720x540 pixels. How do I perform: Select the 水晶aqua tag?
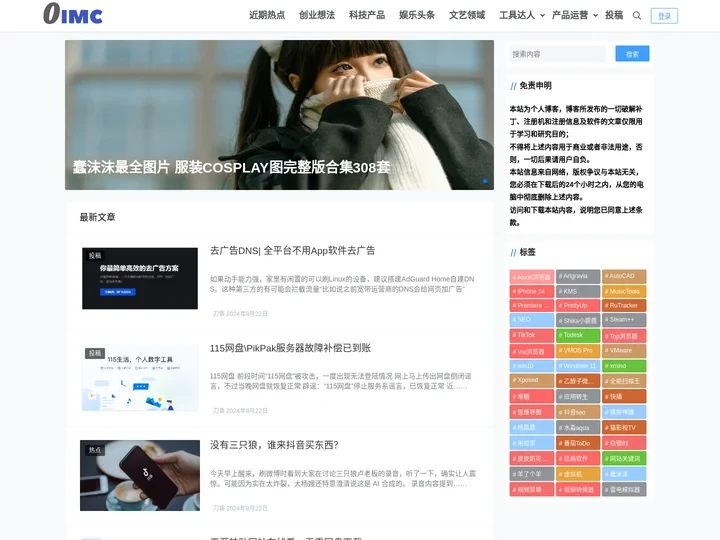pyautogui.click(x=578, y=428)
